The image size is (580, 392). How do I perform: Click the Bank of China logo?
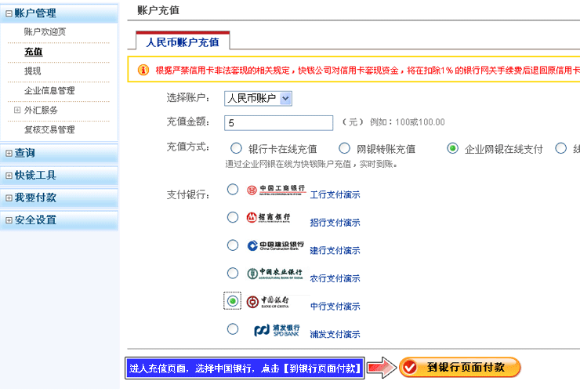pos(268,302)
